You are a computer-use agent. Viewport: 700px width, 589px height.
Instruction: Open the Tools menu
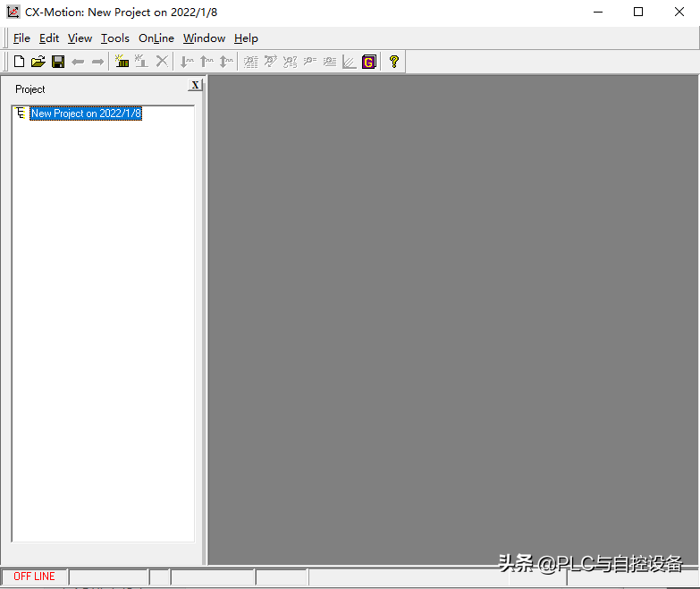(x=114, y=38)
